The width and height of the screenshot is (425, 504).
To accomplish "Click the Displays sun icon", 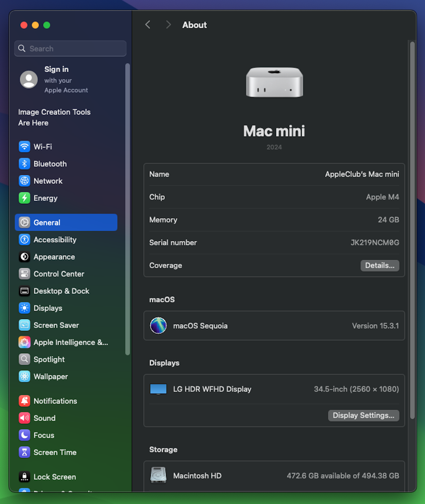I will pos(24,308).
